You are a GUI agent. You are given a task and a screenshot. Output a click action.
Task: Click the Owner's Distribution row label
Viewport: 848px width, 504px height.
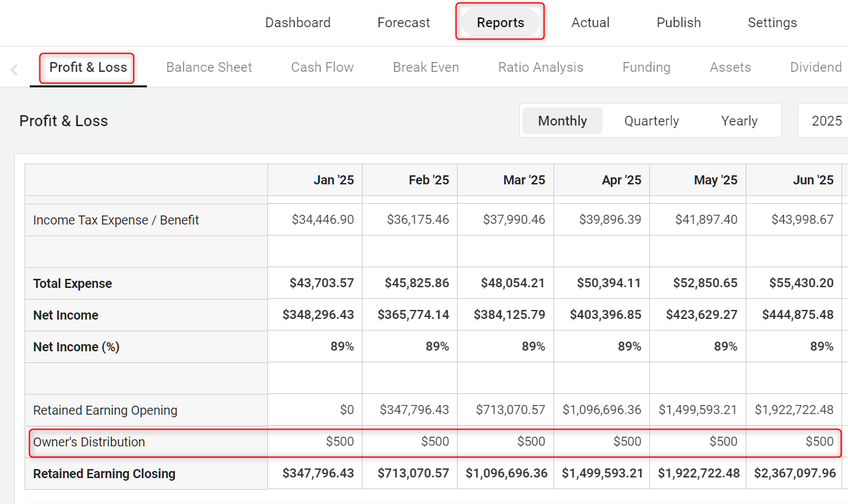[89, 442]
